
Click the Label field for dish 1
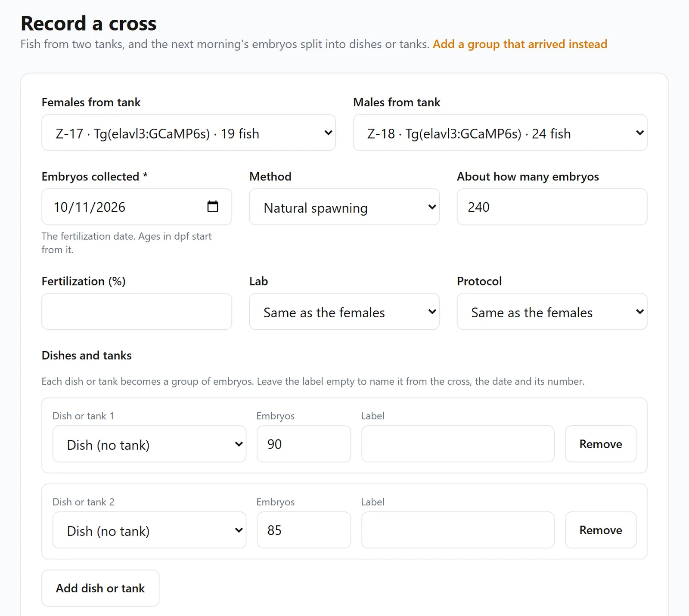458,444
